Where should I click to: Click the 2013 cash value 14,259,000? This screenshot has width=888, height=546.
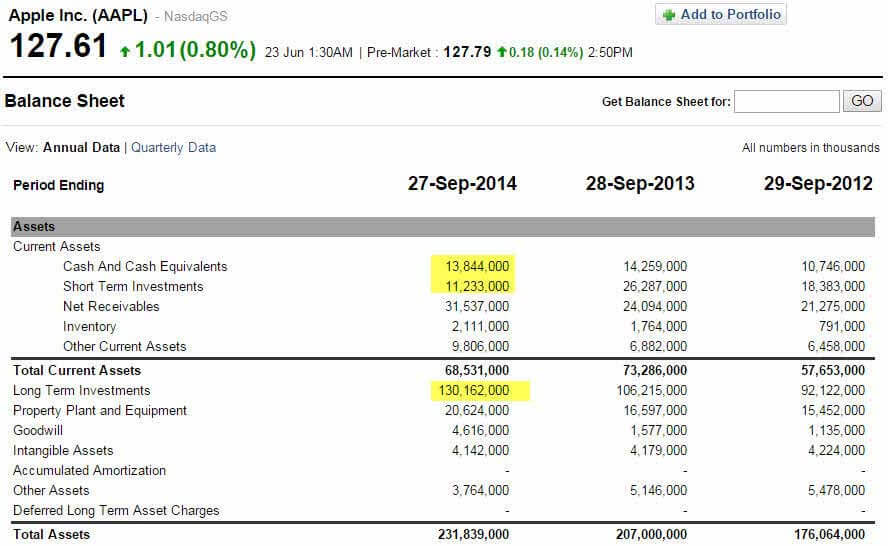click(x=655, y=266)
